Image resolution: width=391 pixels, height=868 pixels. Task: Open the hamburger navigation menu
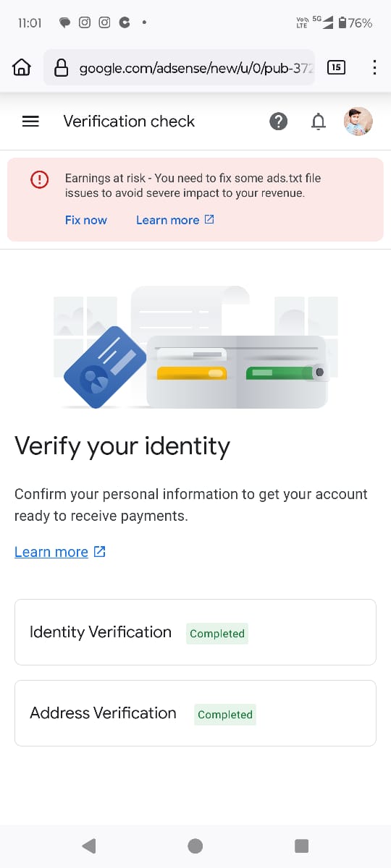pyautogui.click(x=30, y=122)
